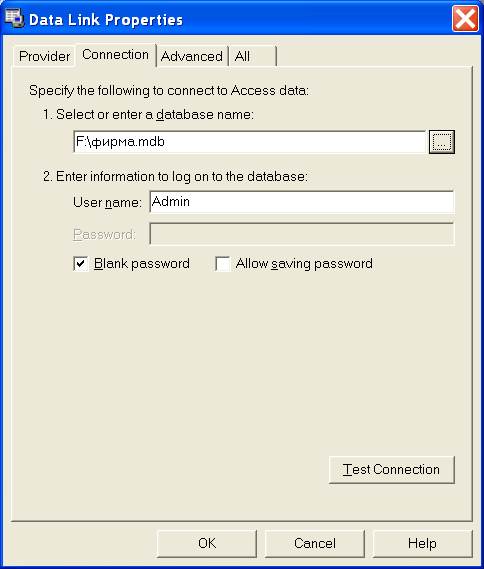Image resolution: width=484 pixels, height=569 pixels.
Task: Click the Data Link Properties title icon
Action: click(14, 18)
